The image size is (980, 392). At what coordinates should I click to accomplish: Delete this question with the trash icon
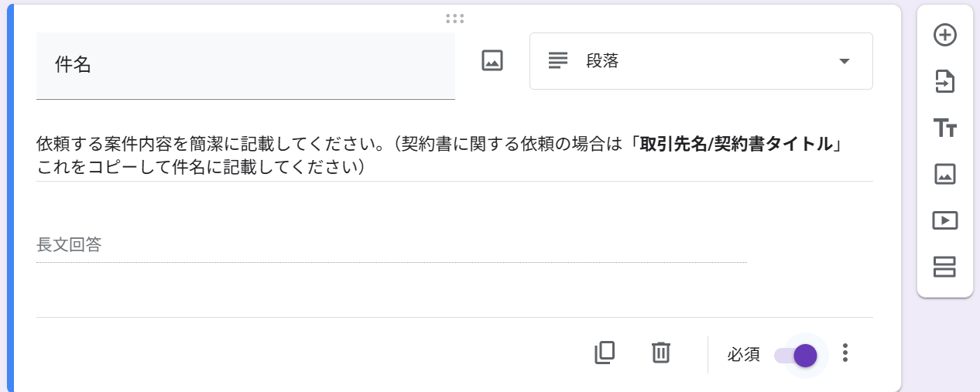pos(660,353)
